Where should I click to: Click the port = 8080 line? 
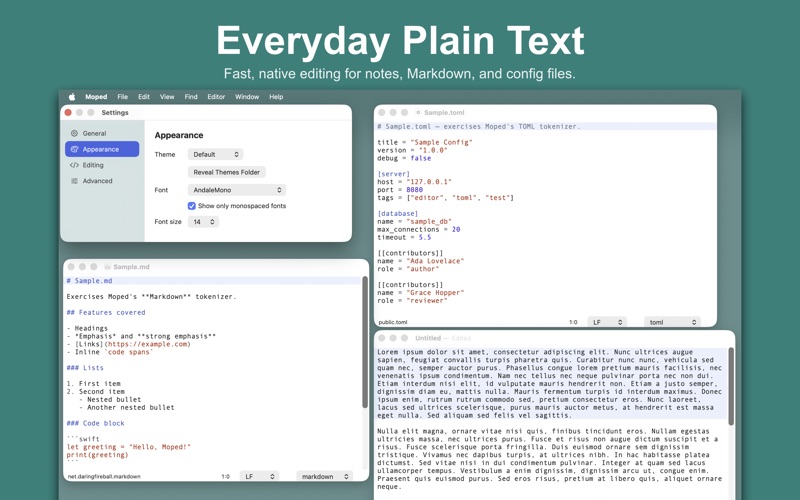coord(400,189)
